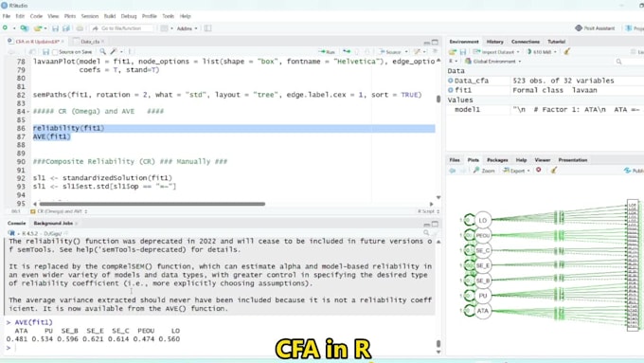Click the Zoom plot button
644x363 pixels.
pyautogui.click(x=484, y=171)
